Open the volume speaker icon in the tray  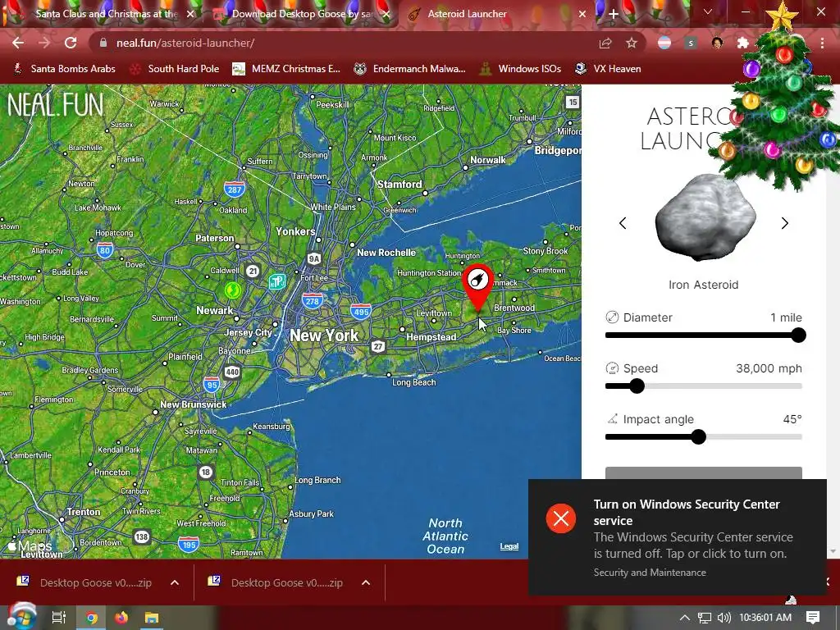point(724,618)
